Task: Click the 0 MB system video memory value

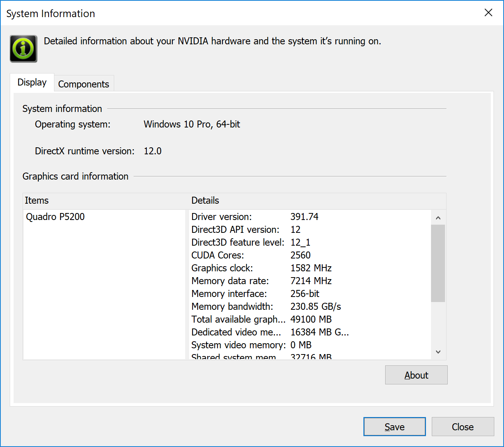Action: pyautogui.click(x=301, y=345)
